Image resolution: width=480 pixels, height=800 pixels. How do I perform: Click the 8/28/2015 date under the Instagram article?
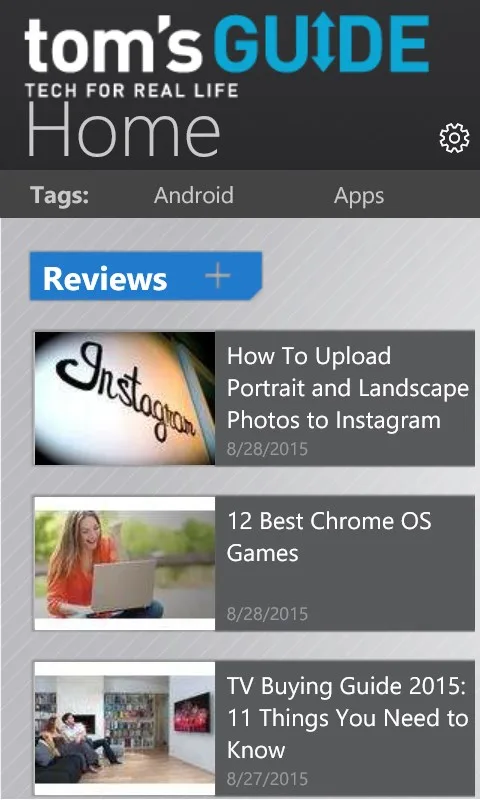tap(267, 449)
